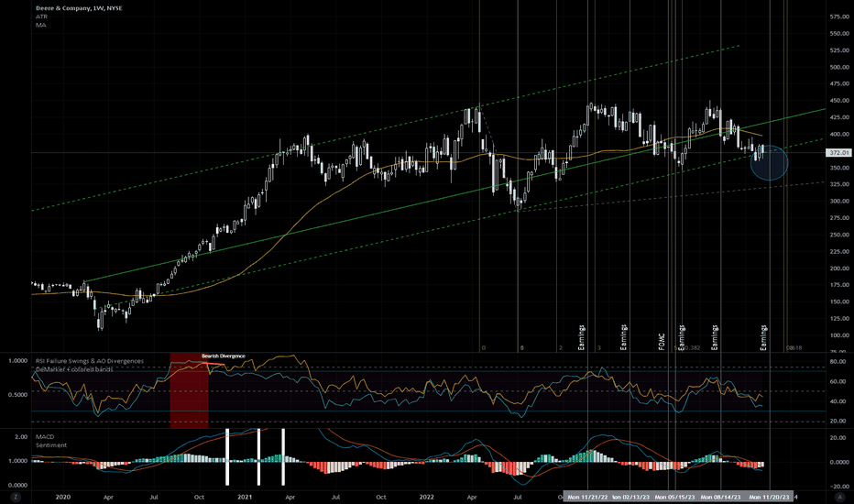Click the Mon 11/20/23 date label
The image size is (854, 504).
coord(769,497)
